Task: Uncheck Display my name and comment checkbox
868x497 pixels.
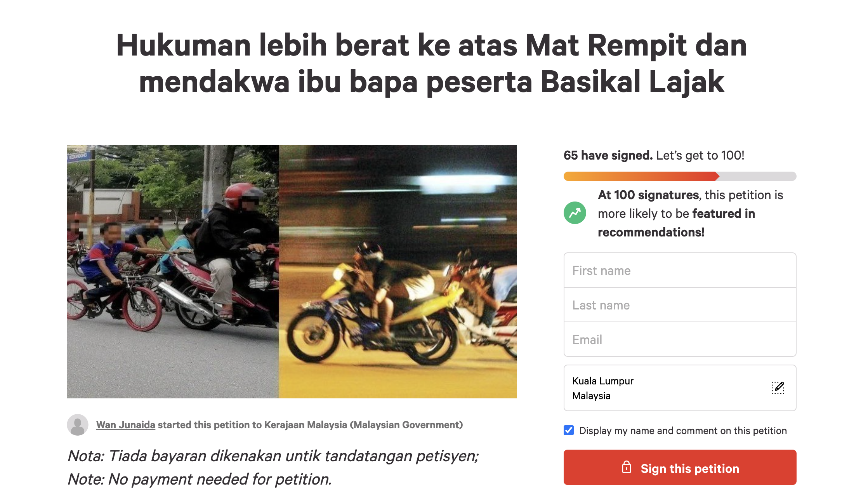Action: click(x=569, y=430)
